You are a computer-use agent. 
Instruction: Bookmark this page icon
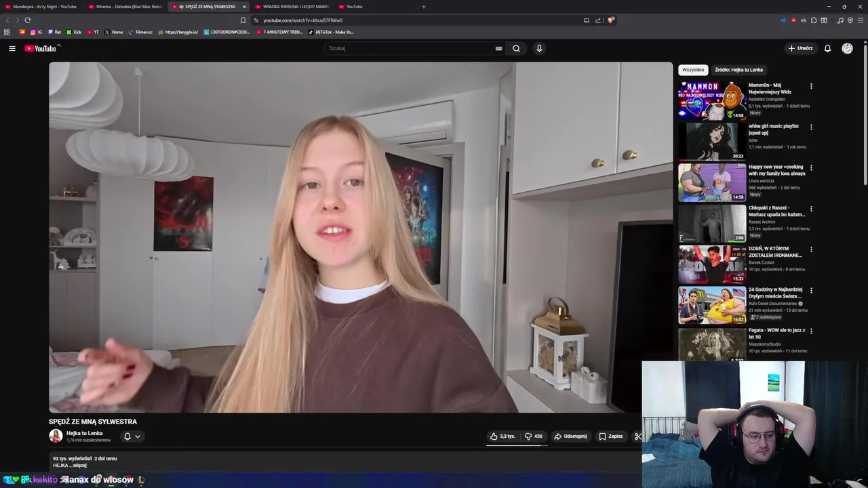click(x=243, y=20)
